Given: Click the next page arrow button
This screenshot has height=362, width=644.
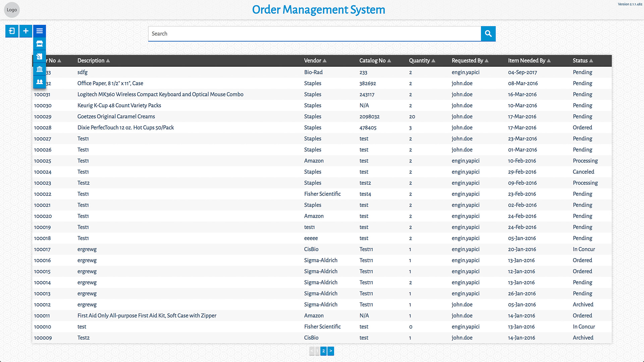Looking at the screenshot, I should (x=331, y=351).
